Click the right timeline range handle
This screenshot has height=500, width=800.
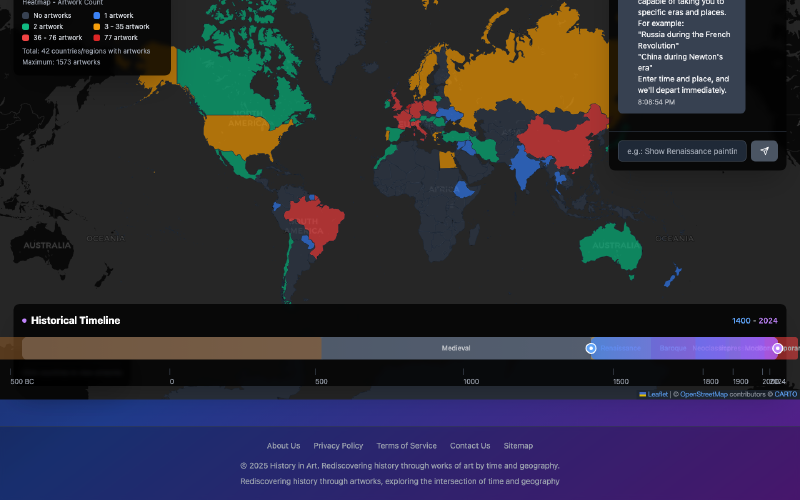[777, 348]
